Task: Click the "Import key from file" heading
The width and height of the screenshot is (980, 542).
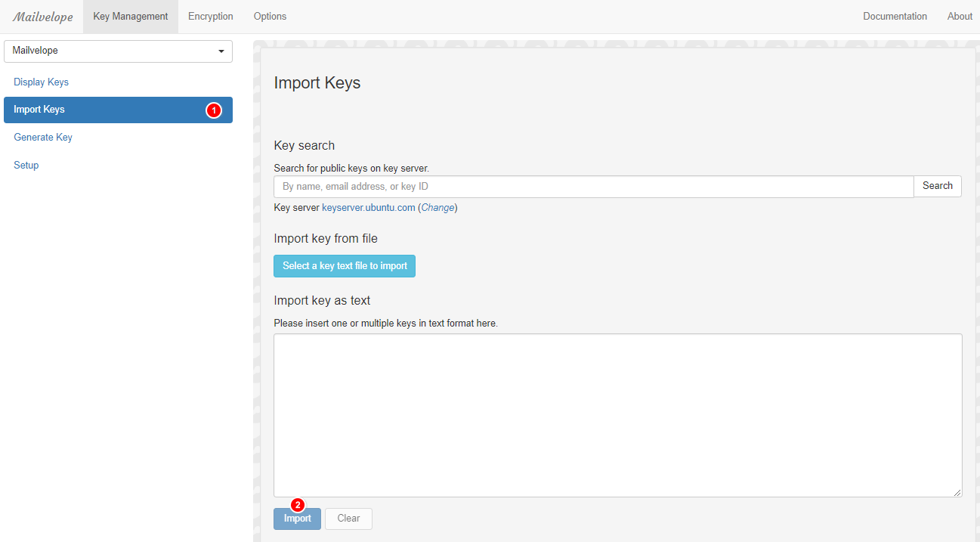Action: click(x=326, y=239)
